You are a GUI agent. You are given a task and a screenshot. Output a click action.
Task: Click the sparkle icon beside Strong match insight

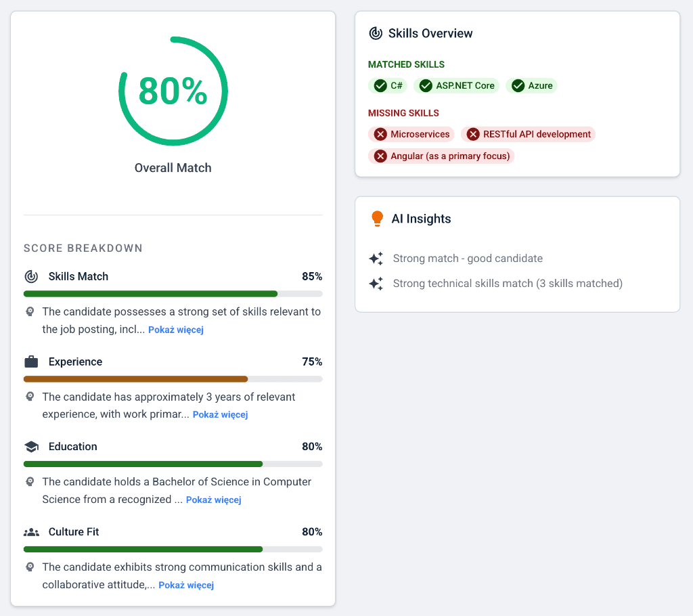376,259
